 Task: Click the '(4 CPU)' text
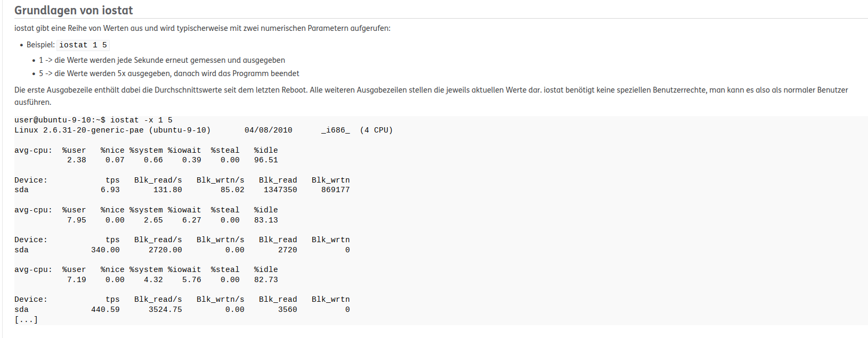[376, 130]
